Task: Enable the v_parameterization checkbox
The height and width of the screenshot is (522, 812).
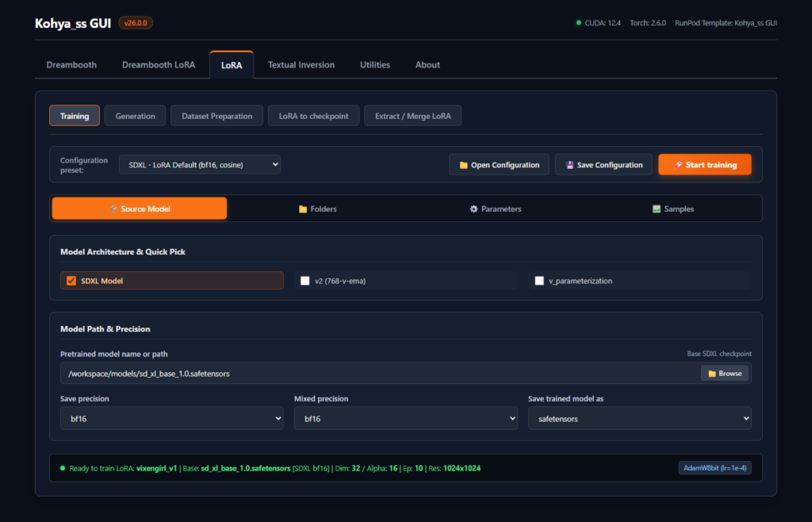Action: [x=539, y=281]
